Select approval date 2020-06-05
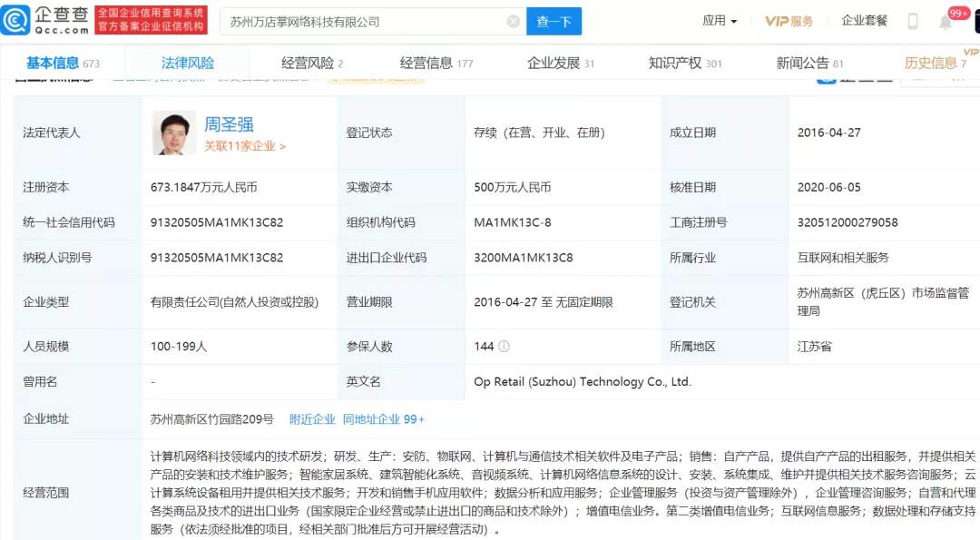 [828, 187]
